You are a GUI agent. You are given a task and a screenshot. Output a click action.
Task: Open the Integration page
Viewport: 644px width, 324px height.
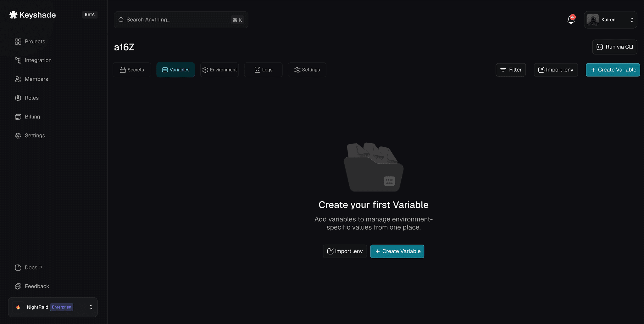pyautogui.click(x=33, y=60)
